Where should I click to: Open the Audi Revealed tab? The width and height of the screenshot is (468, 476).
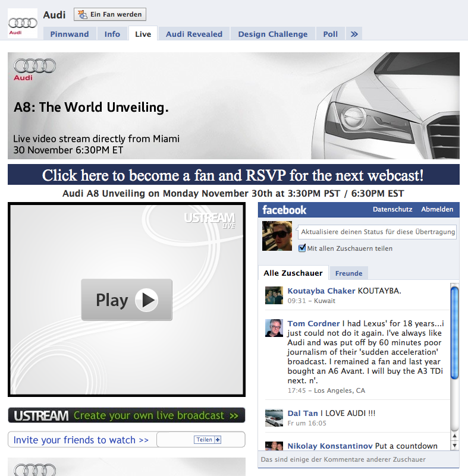click(194, 34)
